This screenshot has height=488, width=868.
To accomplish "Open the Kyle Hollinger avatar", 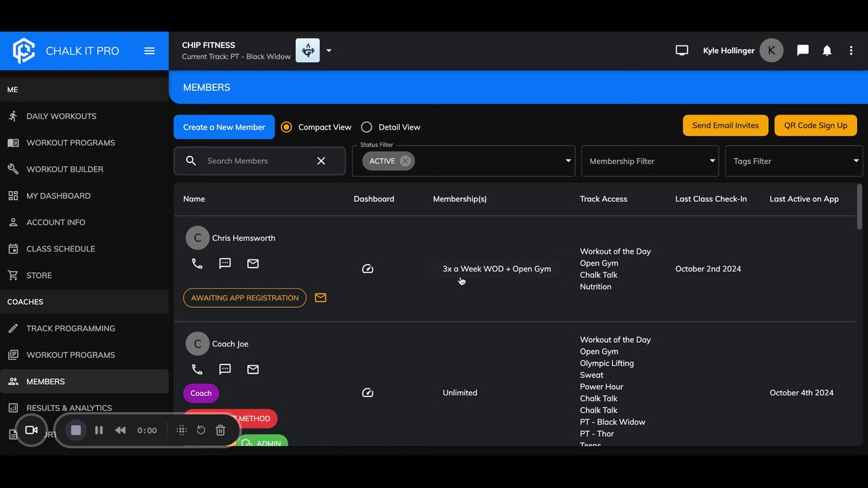I will 772,50.
